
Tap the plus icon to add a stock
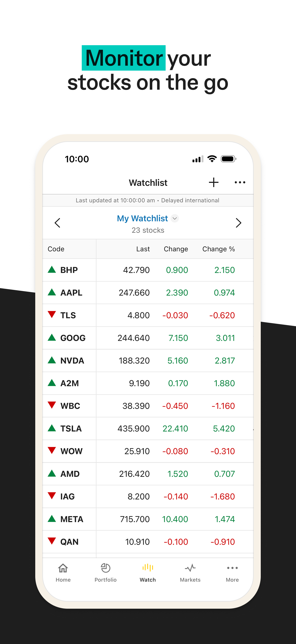214,182
